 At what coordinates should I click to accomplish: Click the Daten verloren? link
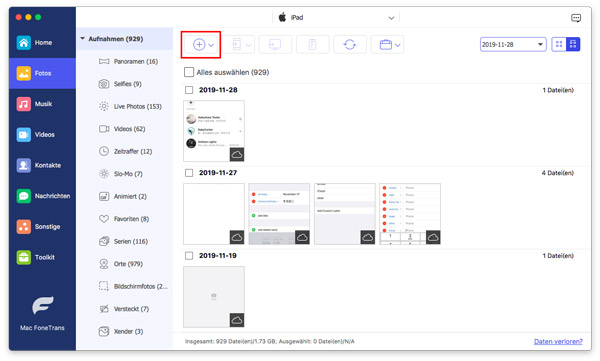click(558, 341)
